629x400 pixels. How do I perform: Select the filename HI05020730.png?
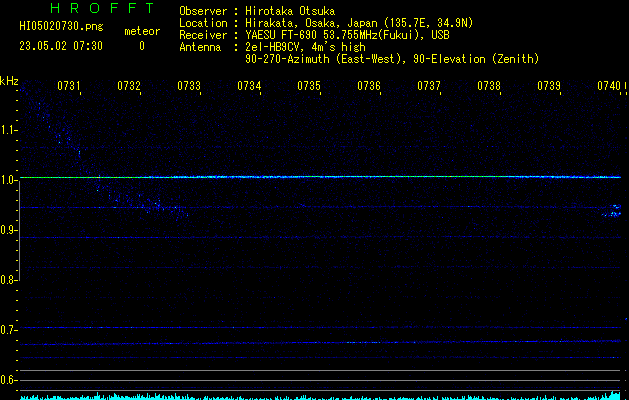(61, 27)
